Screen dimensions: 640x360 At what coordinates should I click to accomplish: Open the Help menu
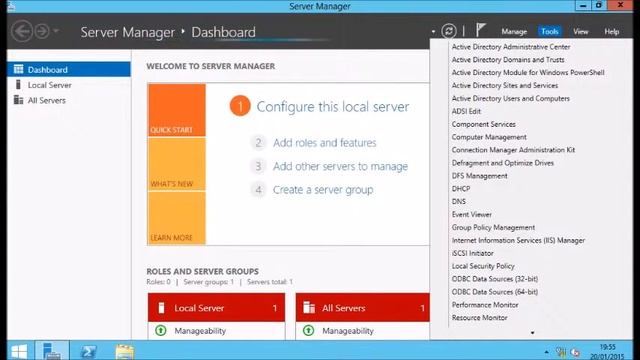click(611, 31)
